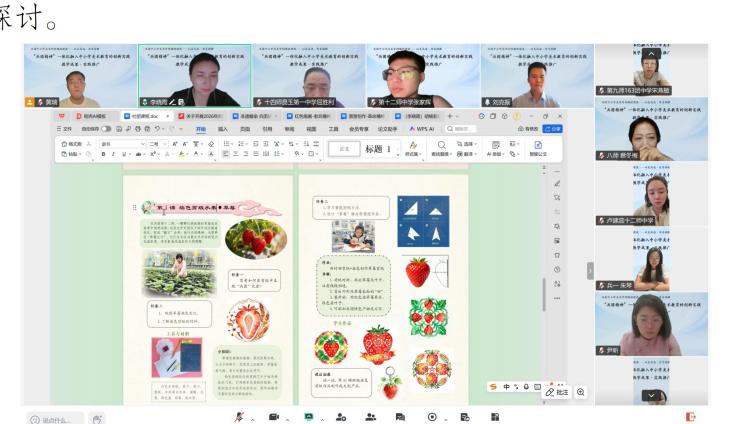Screen dimensions: 754x424
Task: Switch to the 插入 ribbon tab
Action: 223,129
